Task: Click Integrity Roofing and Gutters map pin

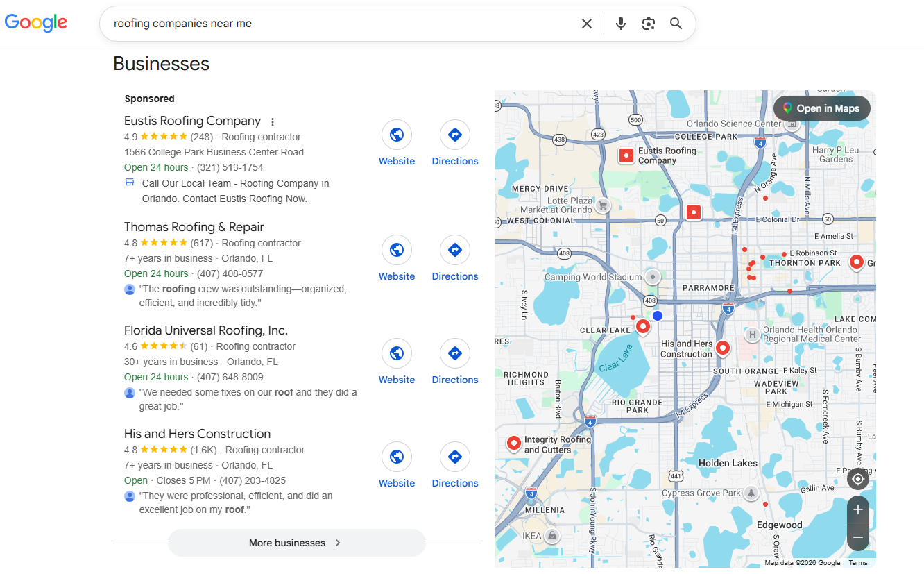Action: (x=514, y=443)
